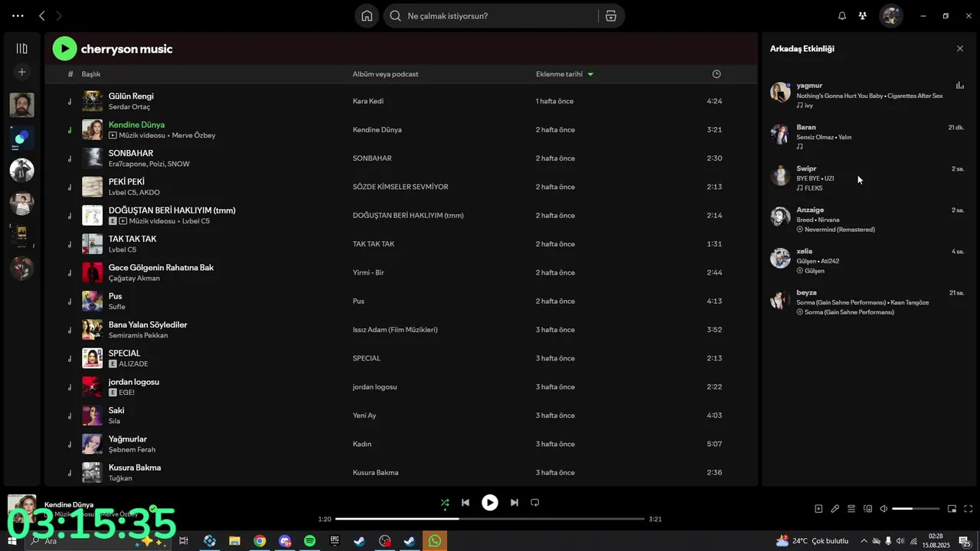
Task: Open artist Semiramis Pekkan
Action: tap(138, 335)
